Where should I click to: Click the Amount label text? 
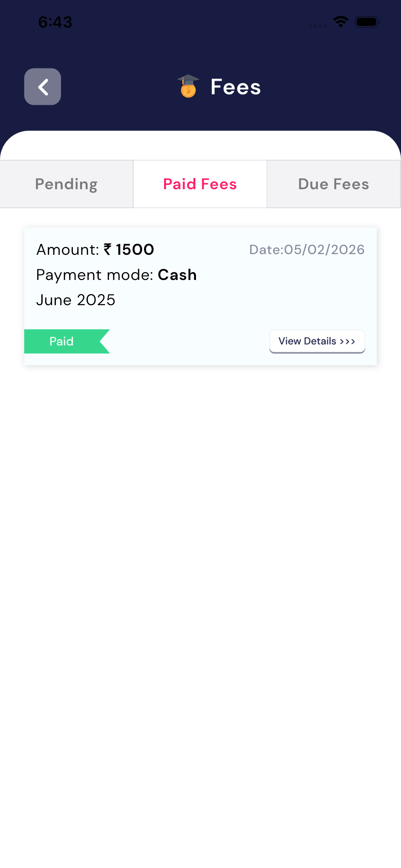[x=67, y=250]
